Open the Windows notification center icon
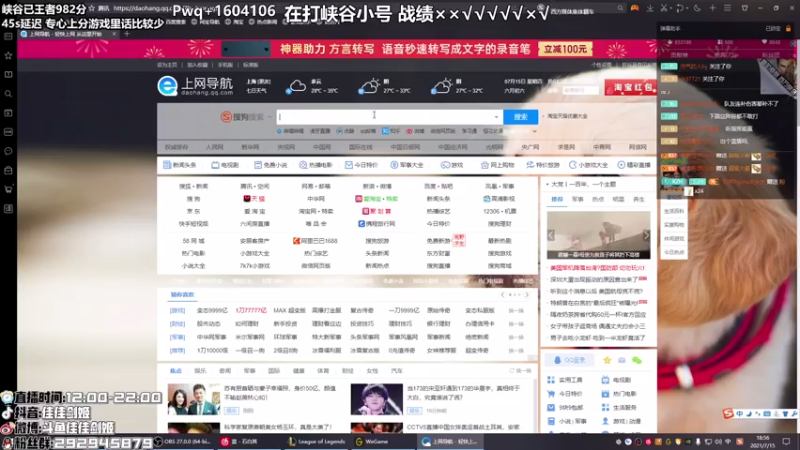 786,442
